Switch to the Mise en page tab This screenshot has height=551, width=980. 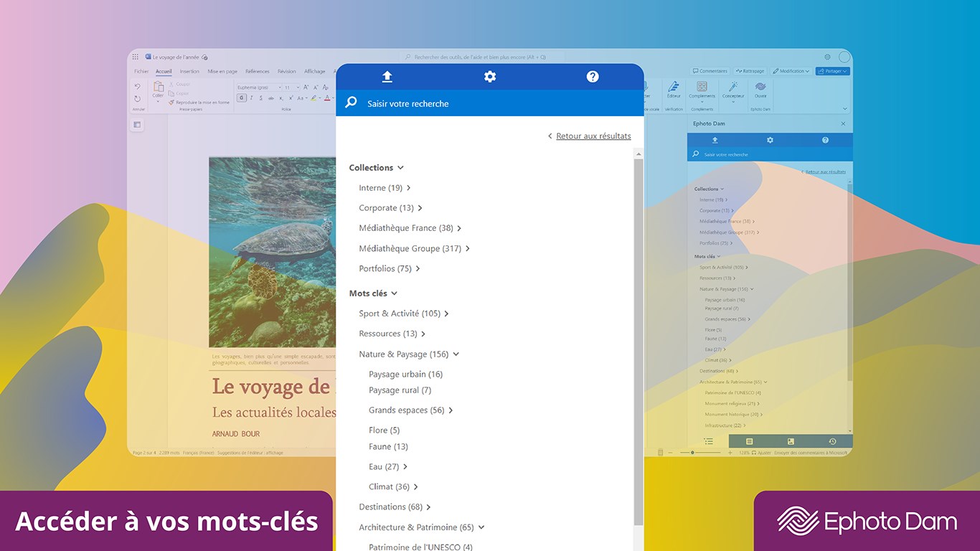click(x=222, y=71)
